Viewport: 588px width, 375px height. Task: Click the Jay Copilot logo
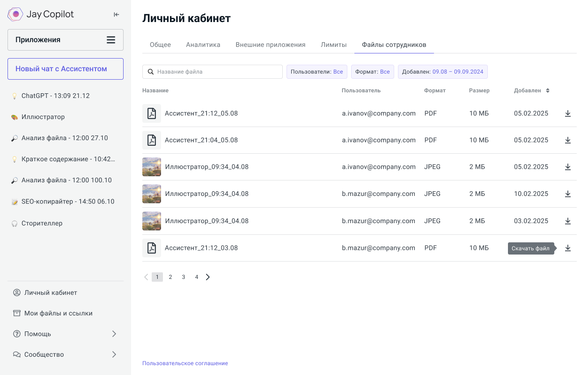pos(41,15)
